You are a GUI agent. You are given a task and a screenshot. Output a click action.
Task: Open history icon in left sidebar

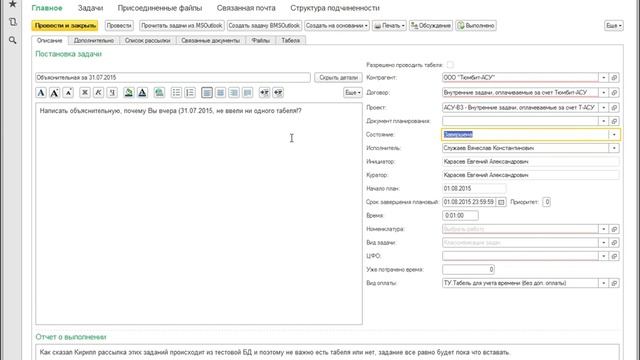click(x=13, y=22)
